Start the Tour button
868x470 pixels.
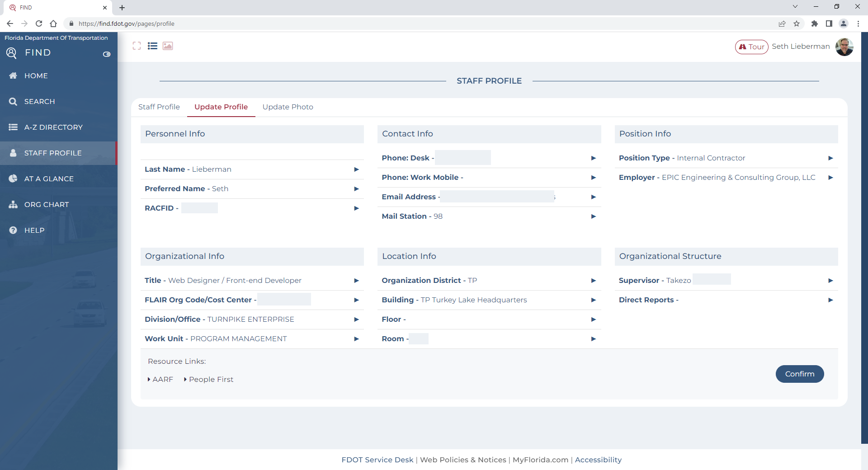[751, 47]
